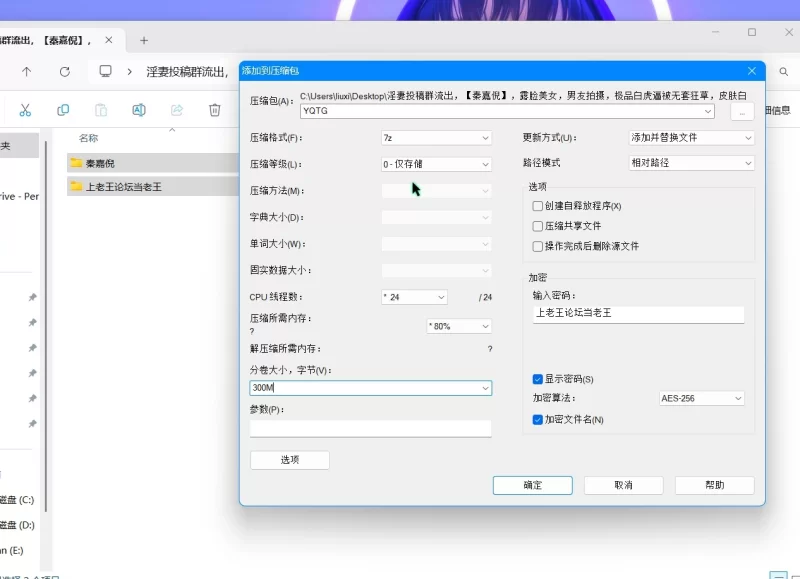Viewport: 800px width, 579px height.
Task: Click the Cut scissors icon in Explorer toolbar
Action: click(x=26, y=110)
